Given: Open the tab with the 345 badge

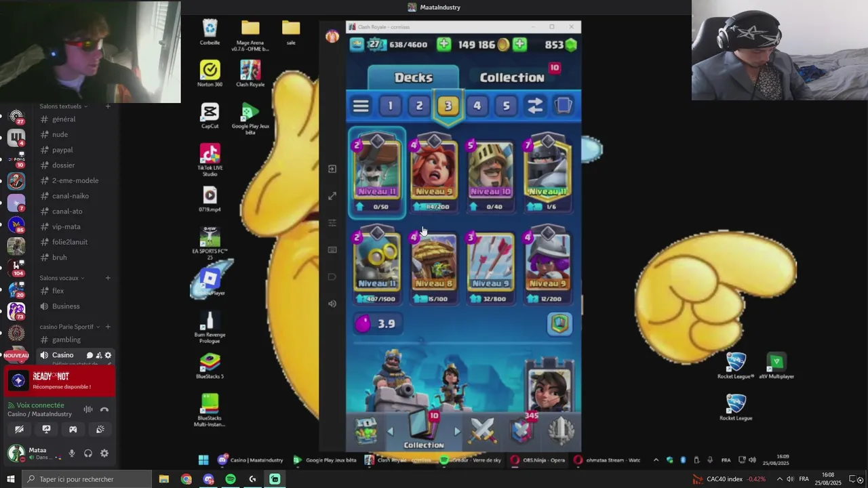Looking at the screenshot, I should [522, 429].
